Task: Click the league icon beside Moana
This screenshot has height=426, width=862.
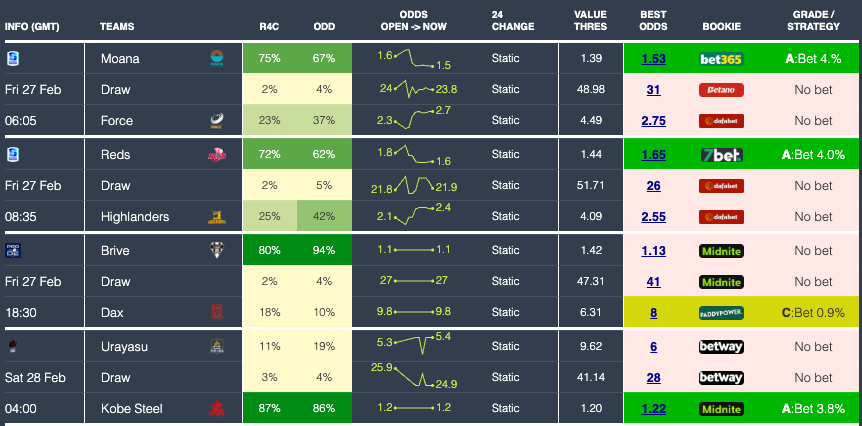Action: pos(13,59)
